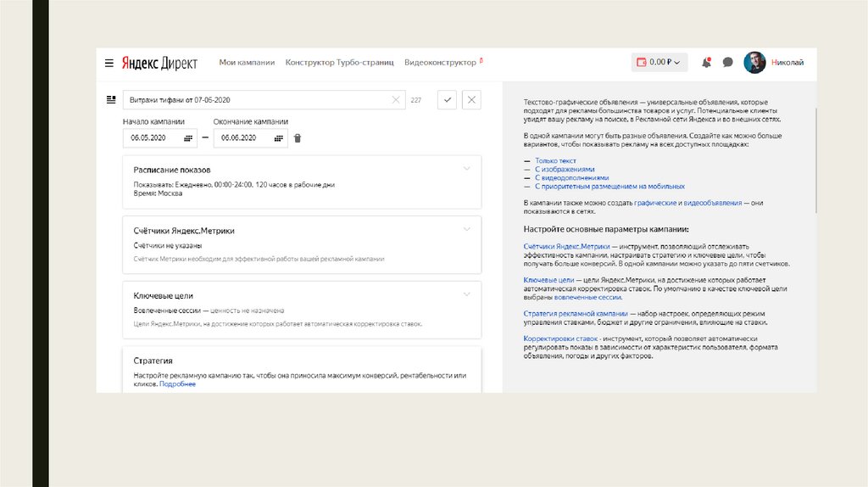Open notifications bell icon
The image size is (868, 487).
coord(706,62)
